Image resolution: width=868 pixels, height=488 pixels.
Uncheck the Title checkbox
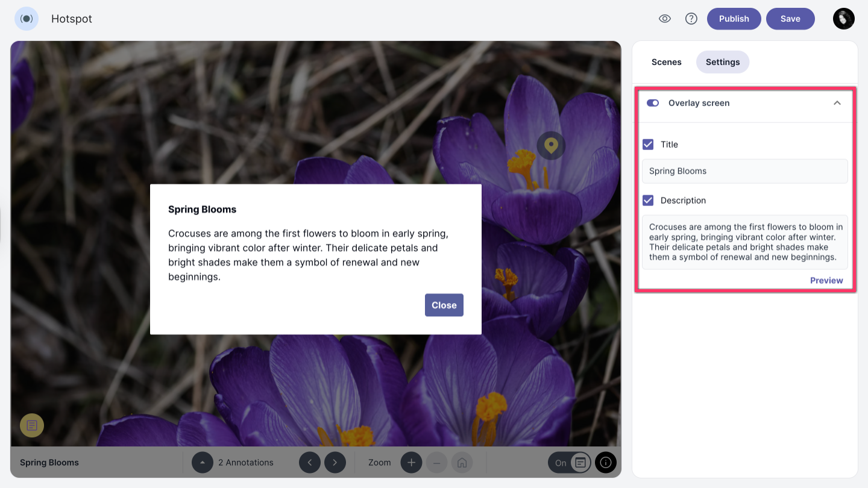point(648,145)
